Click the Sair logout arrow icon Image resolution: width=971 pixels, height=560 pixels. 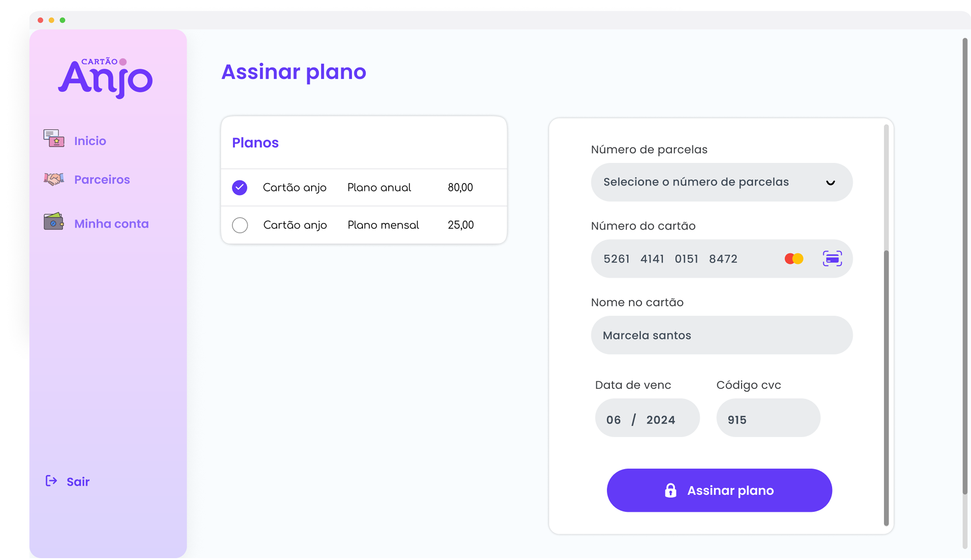pyautogui.click(x=51, y=481)
